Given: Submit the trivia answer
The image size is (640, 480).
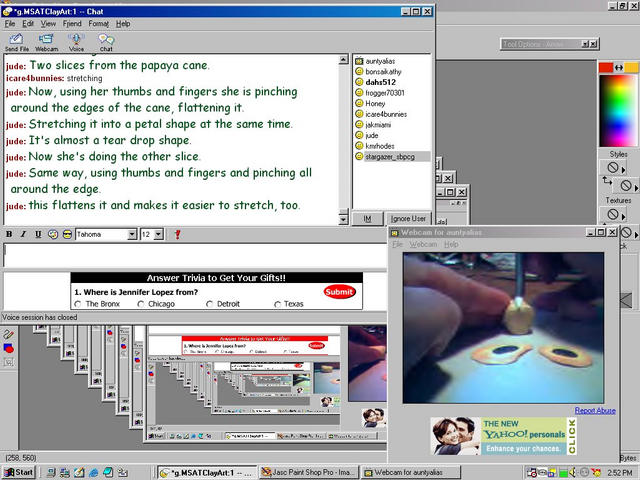Looking at the screenshot, I should 339,291.
